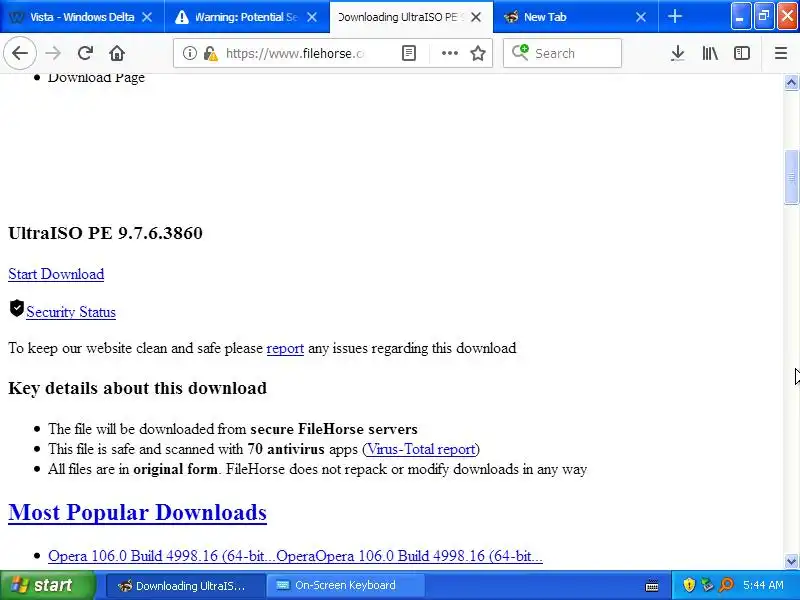This screenshot has height=600, width=800.
Task: Open the Firefox hamburger menu
Action: point(781,53)
